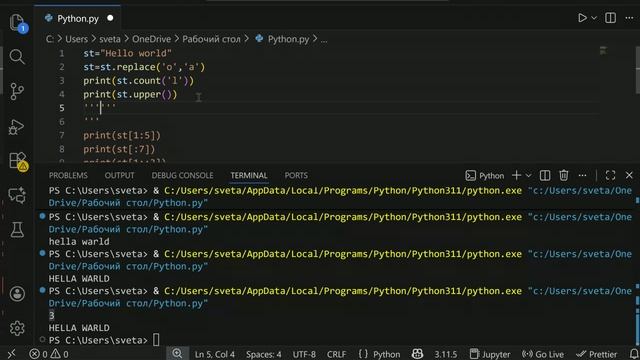This screenshot has height=360, width=640.
Task: Open editor More Actions menu
Action: pos(629,18)
